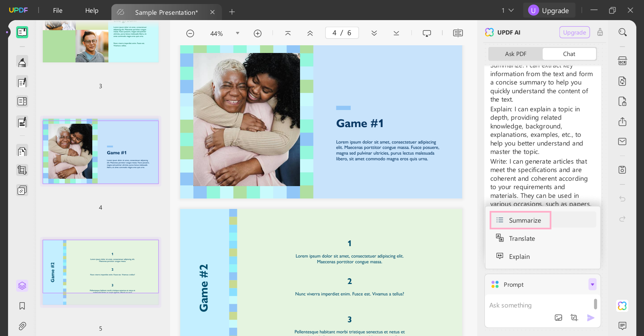Start presentation slideshow mode
This screenshot has height=336, width=644.
(x=427, y=33)
